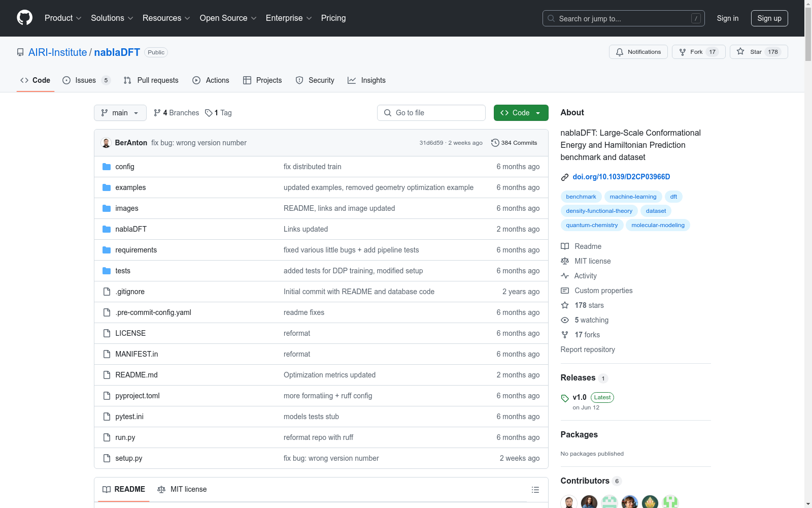Viewport: 812px width, 508px height.
Task: Switch to the Projects tab
Action: (x=262, y=80)
